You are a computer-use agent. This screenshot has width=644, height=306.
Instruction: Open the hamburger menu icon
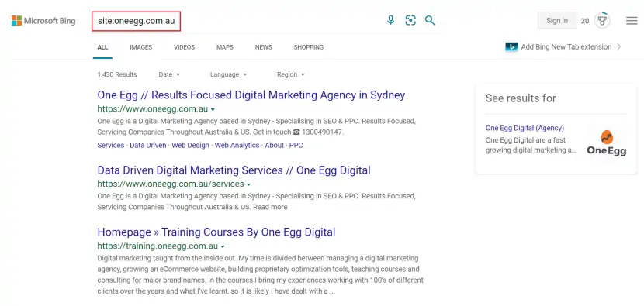632,20
